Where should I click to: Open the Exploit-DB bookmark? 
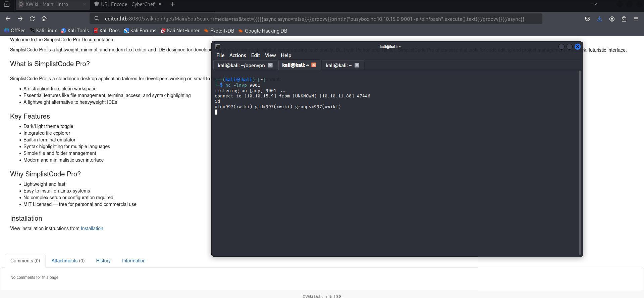pos(219,31)
